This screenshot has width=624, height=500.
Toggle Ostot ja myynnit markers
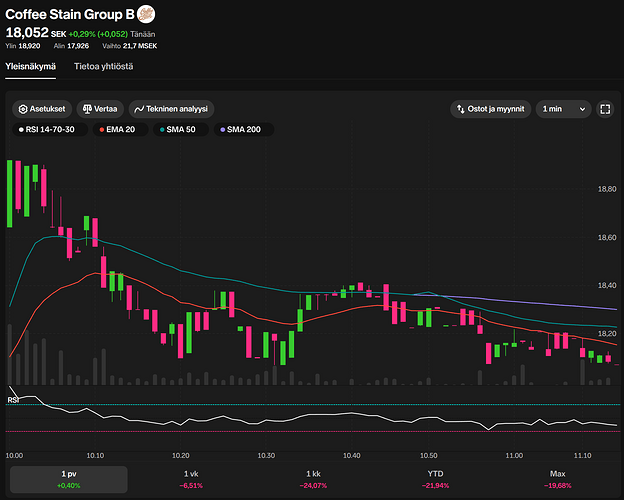pyautogui.click(x=490, y=109)
